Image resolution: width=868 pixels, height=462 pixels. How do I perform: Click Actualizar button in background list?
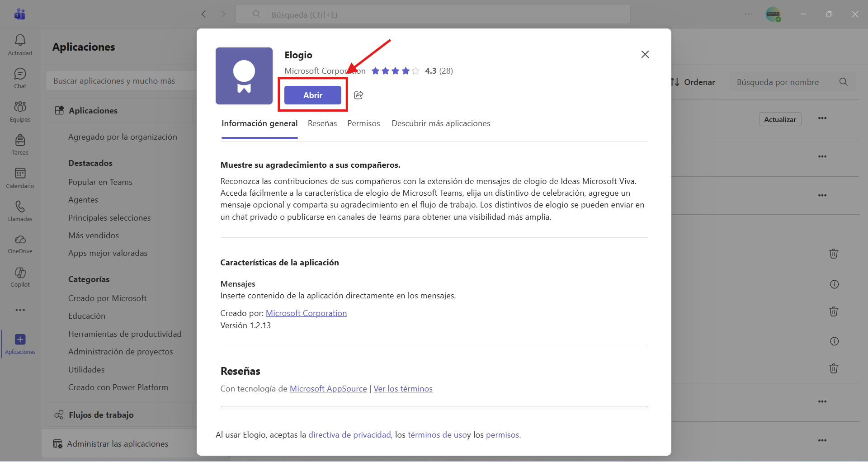(x=780, y=119)
